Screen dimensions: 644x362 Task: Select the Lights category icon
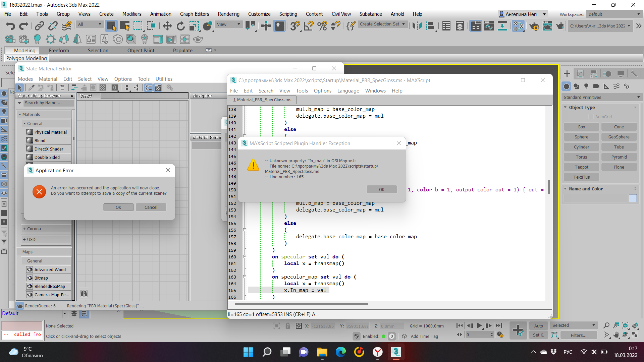coord(586,86)
